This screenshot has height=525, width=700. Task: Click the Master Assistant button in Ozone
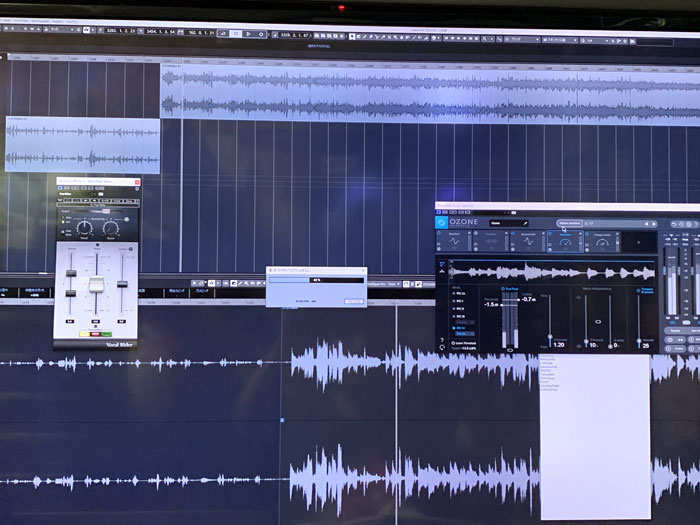tap(569, 223)
